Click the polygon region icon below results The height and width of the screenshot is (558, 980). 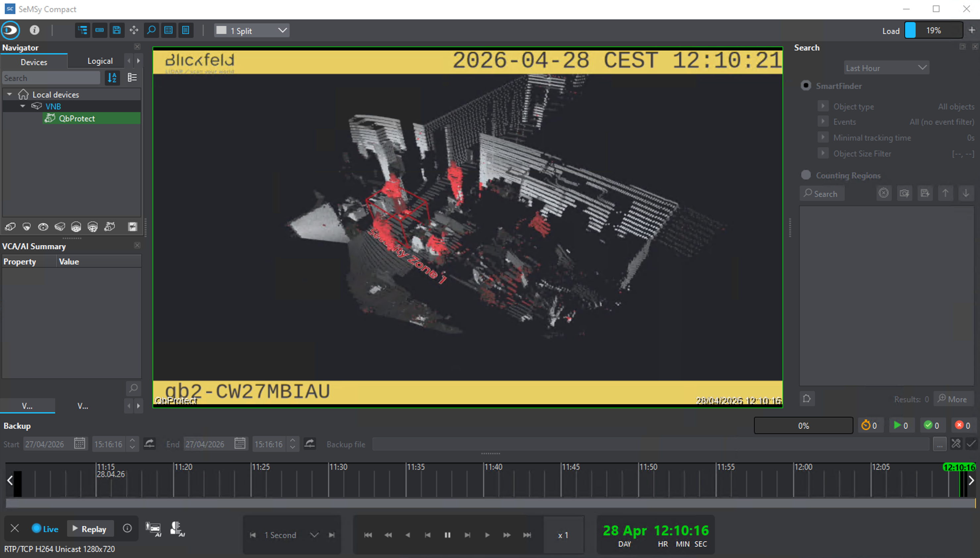coord(807,399)
